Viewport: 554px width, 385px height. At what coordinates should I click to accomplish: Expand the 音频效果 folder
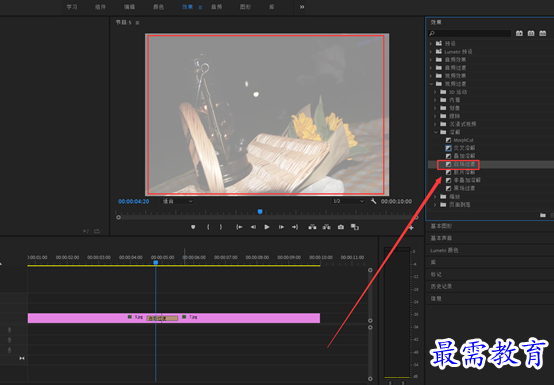(x=431, y=60)
